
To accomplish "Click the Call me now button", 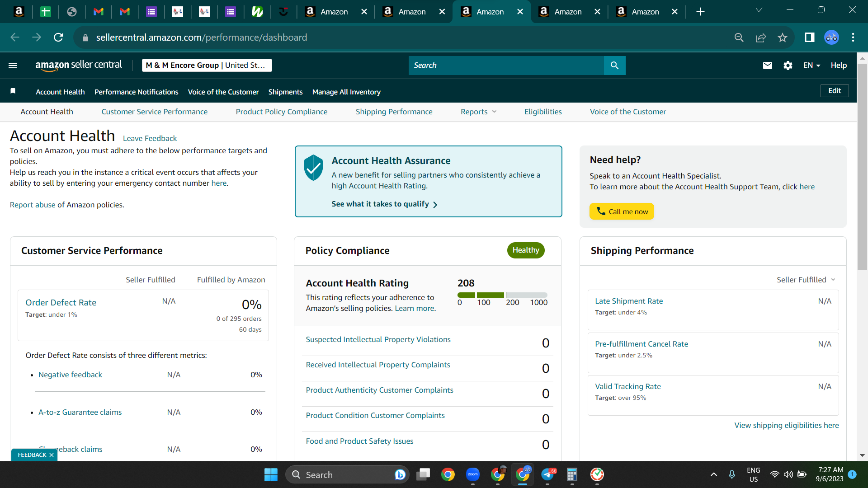I will pyautogui.click(x=622, y=211).
